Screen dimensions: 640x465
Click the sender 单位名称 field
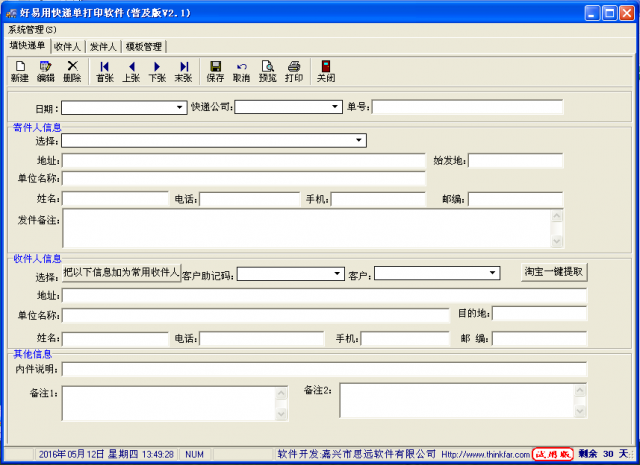pyautogui.click(x=244, y=178)
